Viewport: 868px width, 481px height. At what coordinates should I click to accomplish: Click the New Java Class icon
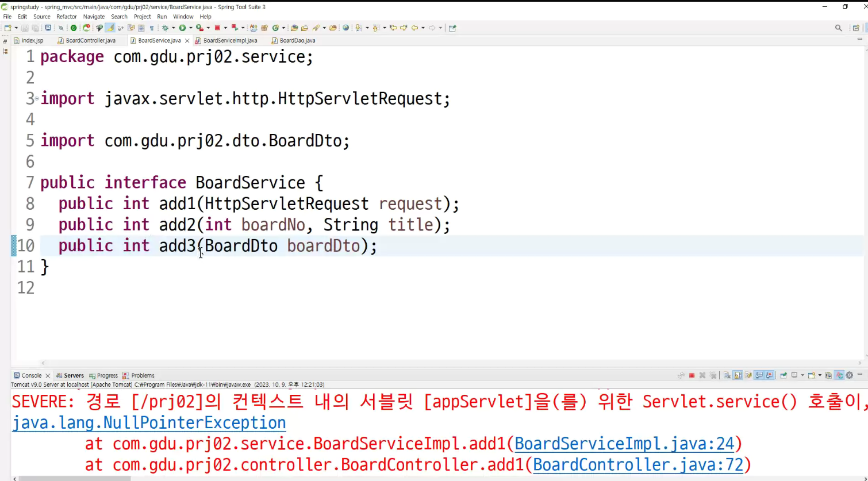click(x=275, y=28)
